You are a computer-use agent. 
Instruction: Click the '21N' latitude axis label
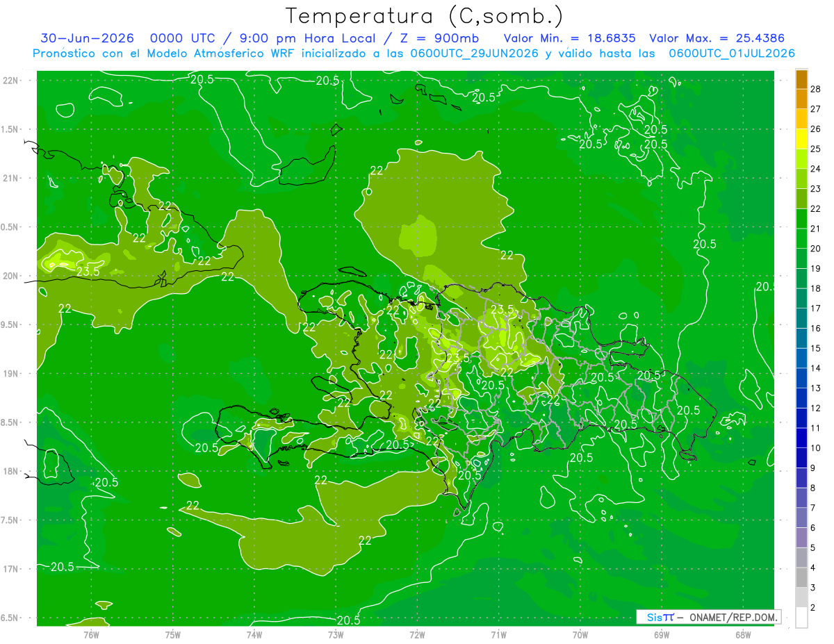(x=11, y=178)
